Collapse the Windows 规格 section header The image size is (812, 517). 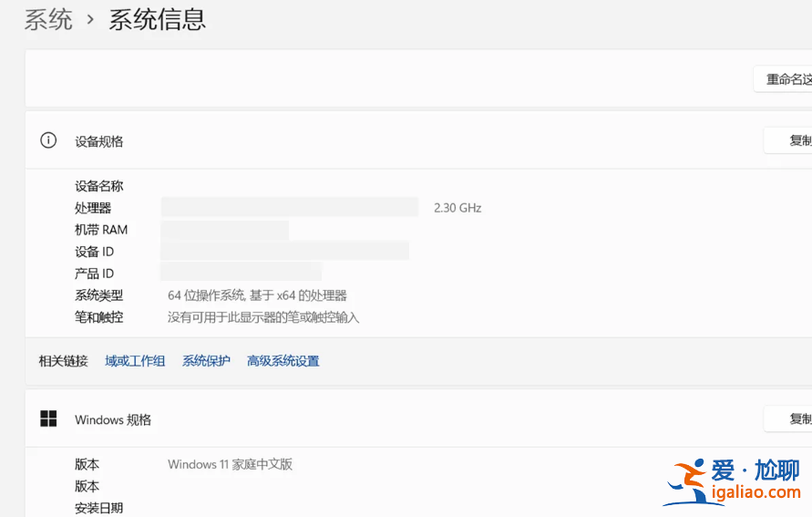418,419
